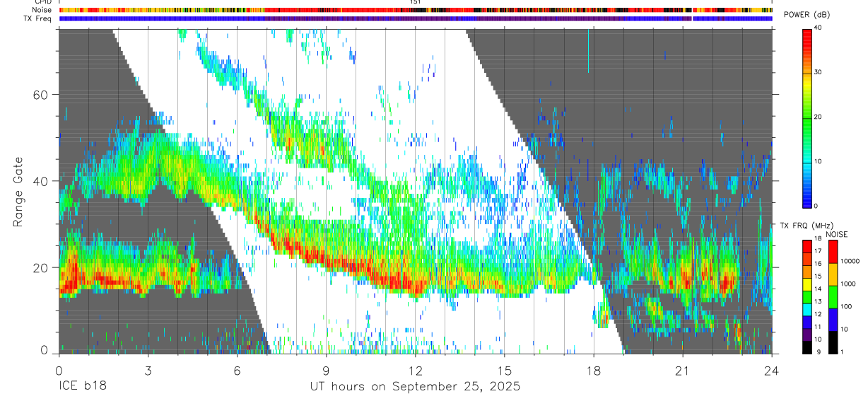Viewport: 868px width, 401px height.
Task: Click the x-axis tick label '3'
Action: [148, 370]
